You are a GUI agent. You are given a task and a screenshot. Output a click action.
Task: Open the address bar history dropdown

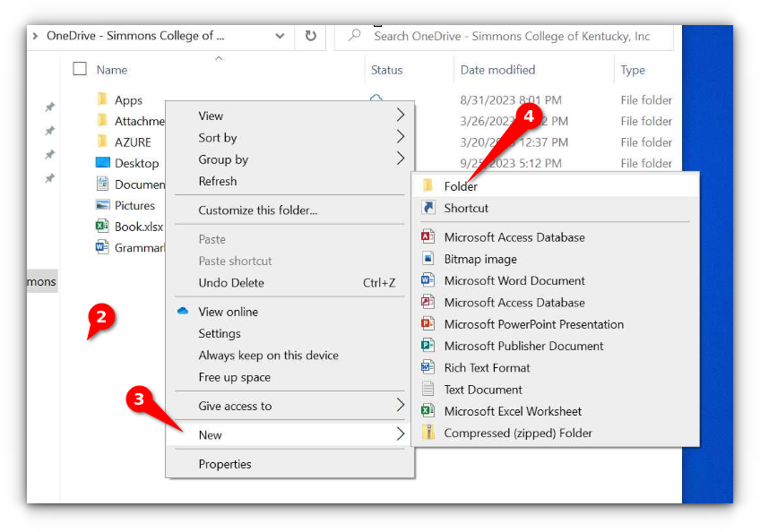pos(280,36)
